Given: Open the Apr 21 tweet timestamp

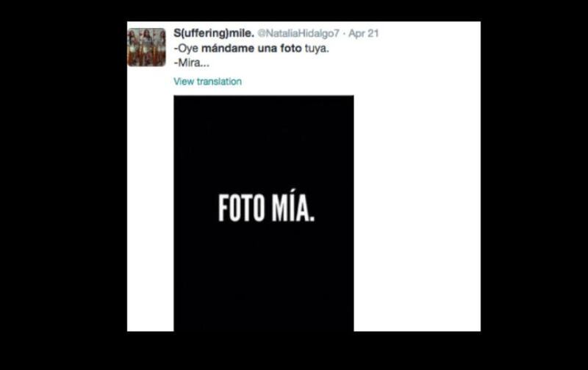Looking at the screenshot, I should point(363,33).
